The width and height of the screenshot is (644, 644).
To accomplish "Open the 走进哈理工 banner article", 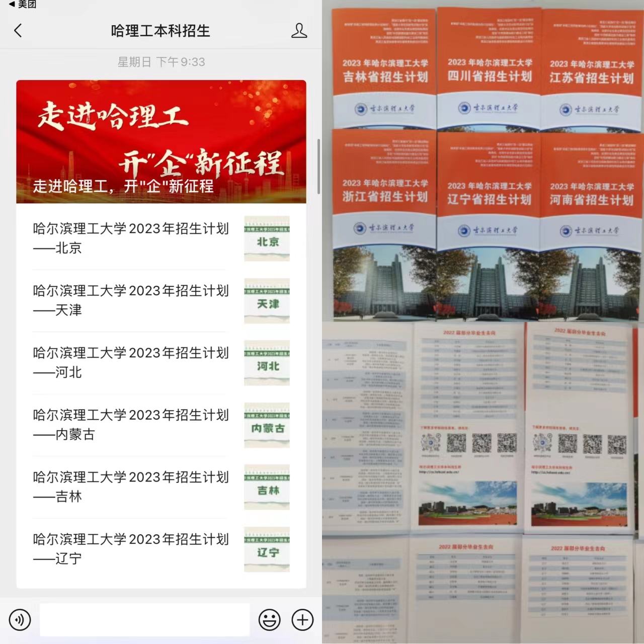I will 161,141.
